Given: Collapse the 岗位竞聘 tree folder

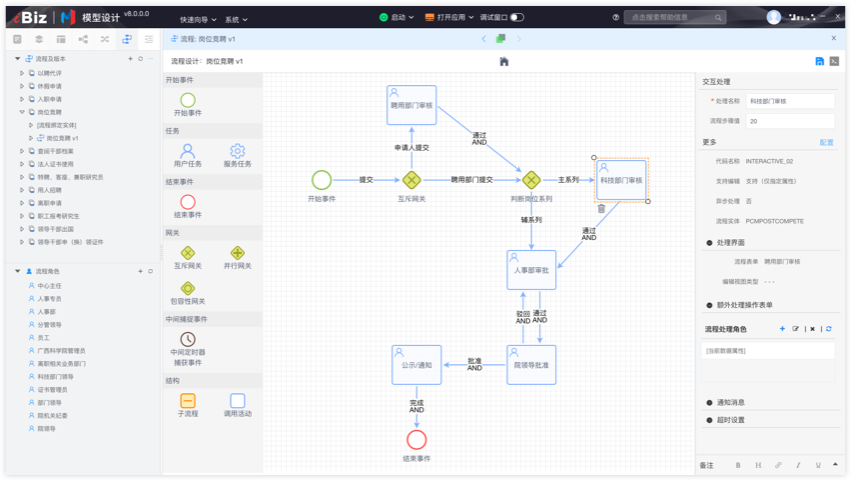Looking at the screenshot, I should click(x=22, y=112).
